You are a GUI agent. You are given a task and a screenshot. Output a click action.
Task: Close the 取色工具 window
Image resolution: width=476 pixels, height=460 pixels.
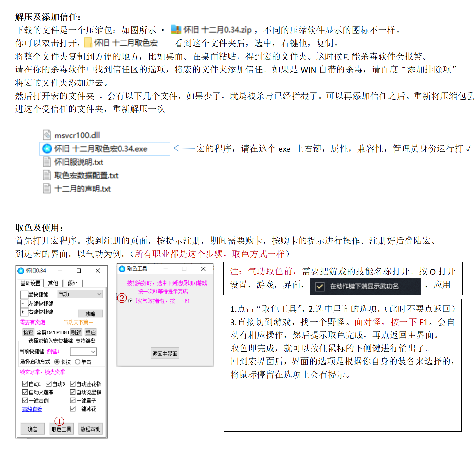pos(203,269)
